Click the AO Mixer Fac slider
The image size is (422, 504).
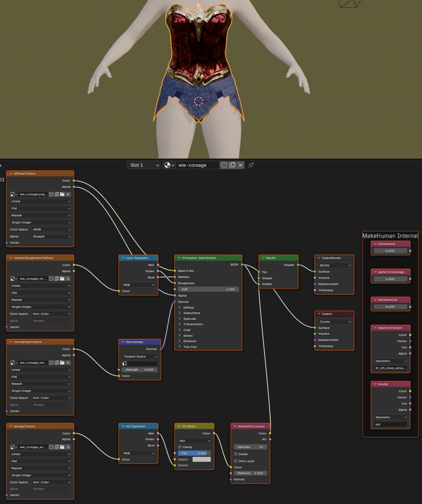[194, 453]
